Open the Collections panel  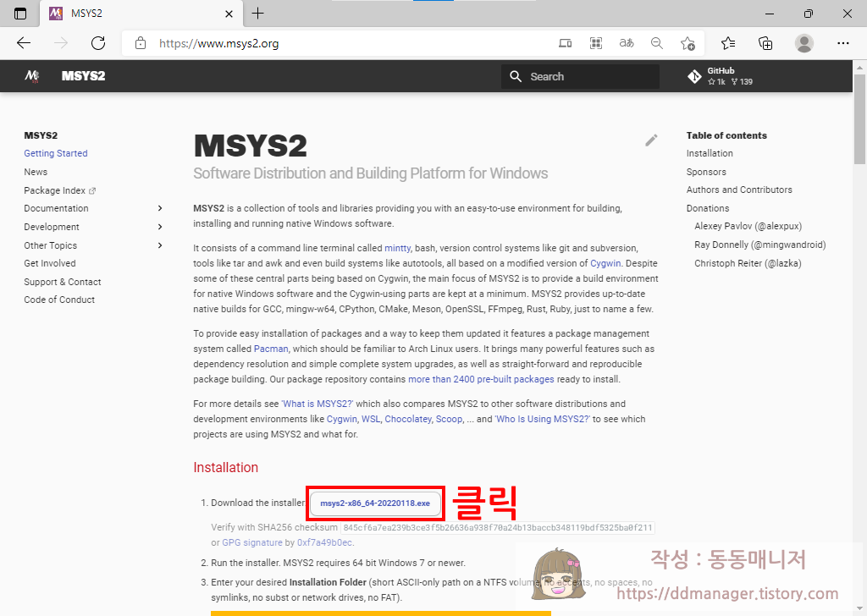(765, 43)
